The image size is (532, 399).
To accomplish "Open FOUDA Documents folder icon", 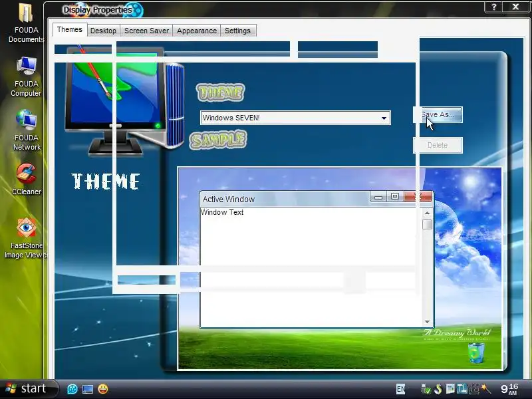I will [26, 23].
